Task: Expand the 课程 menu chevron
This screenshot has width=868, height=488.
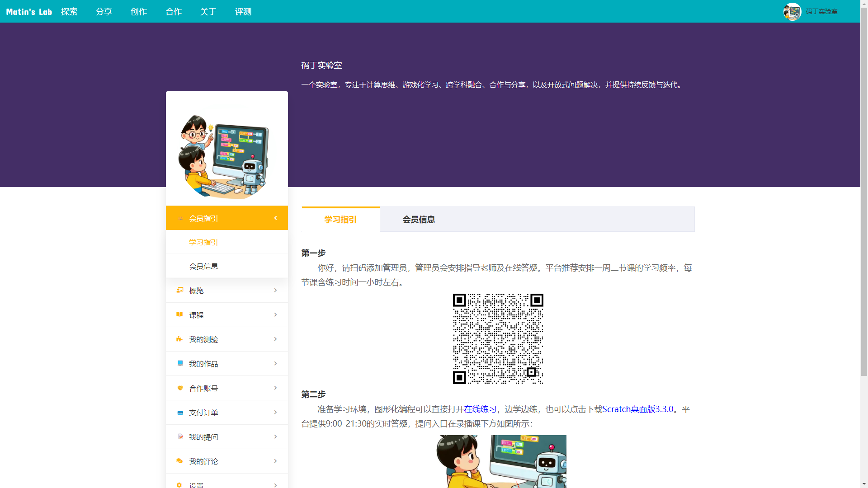Action: 275,314
